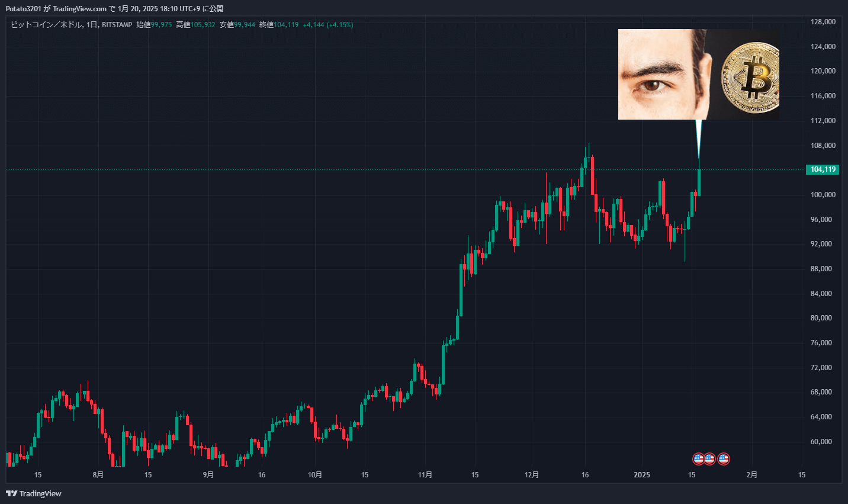Click the ビットコイン／米ドル symbol title

click(x=46, y=25)
